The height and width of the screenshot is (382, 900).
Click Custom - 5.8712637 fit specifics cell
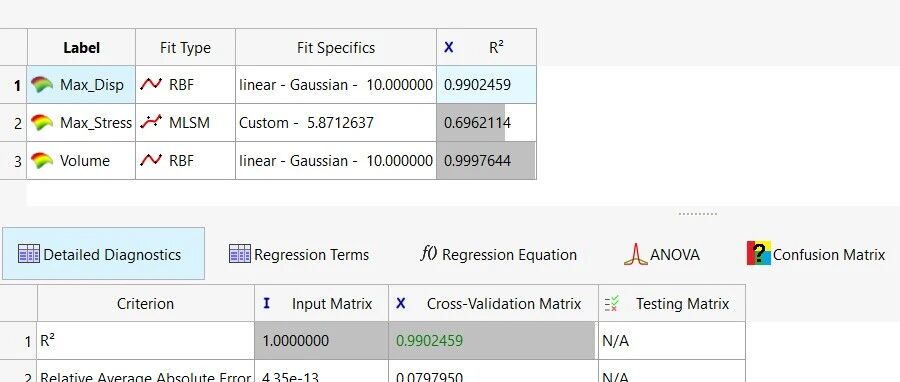coord(336,123)
